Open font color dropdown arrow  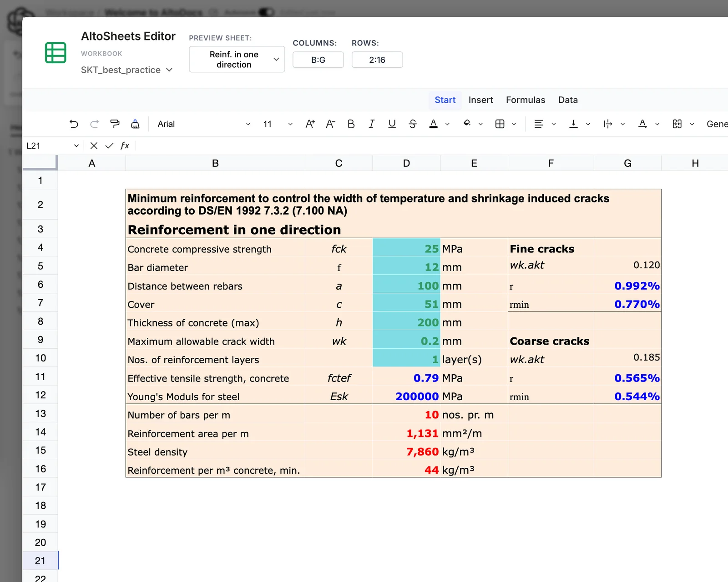coord(447,124)
